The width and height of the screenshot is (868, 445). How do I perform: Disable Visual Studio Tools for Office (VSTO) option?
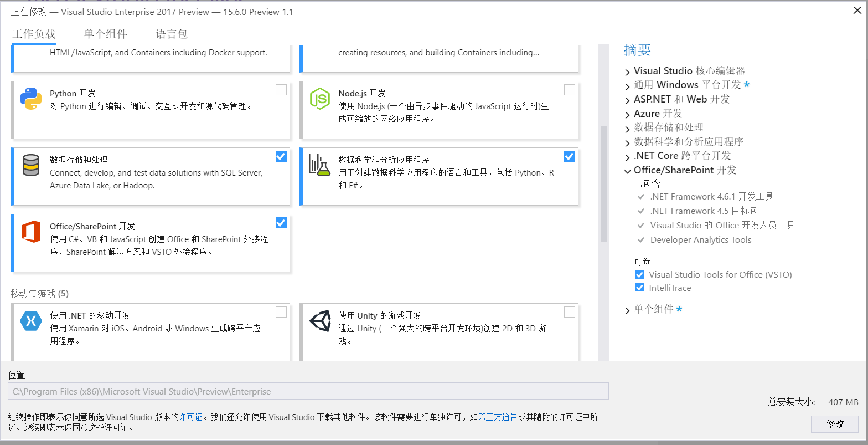click(640, 274)
